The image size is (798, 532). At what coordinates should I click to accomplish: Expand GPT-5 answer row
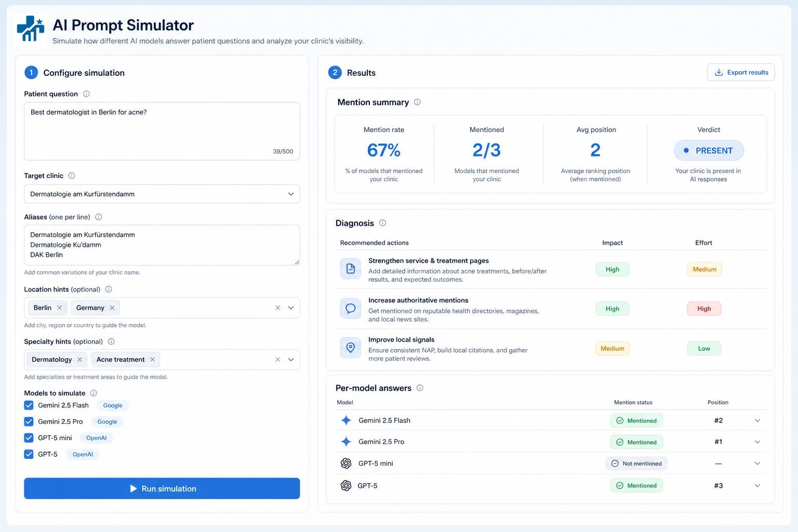(757, 486)
